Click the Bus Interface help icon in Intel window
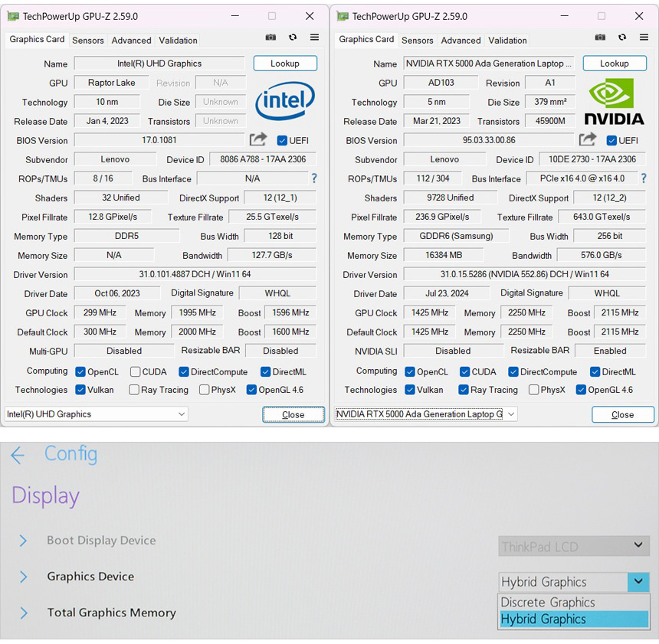Viewport: 659px width, 644px height. (x=314, y=178)
